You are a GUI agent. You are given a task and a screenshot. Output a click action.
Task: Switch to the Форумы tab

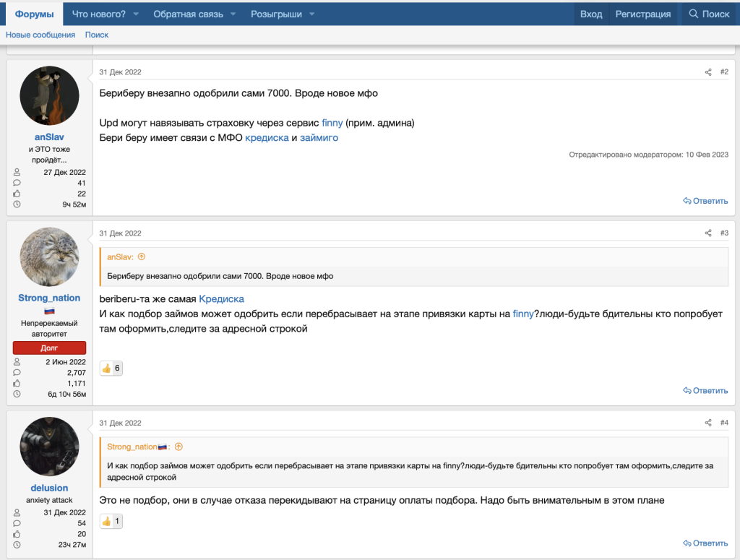pyautogui.click(x=34, y=14)
